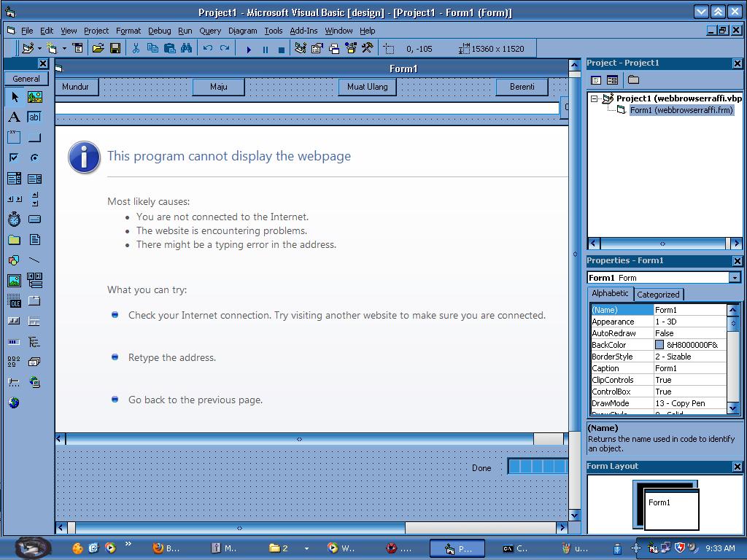Select the OLE container tool
This screenshot has height=560, width=747.
pyautogui.click(x=15, y=301)
